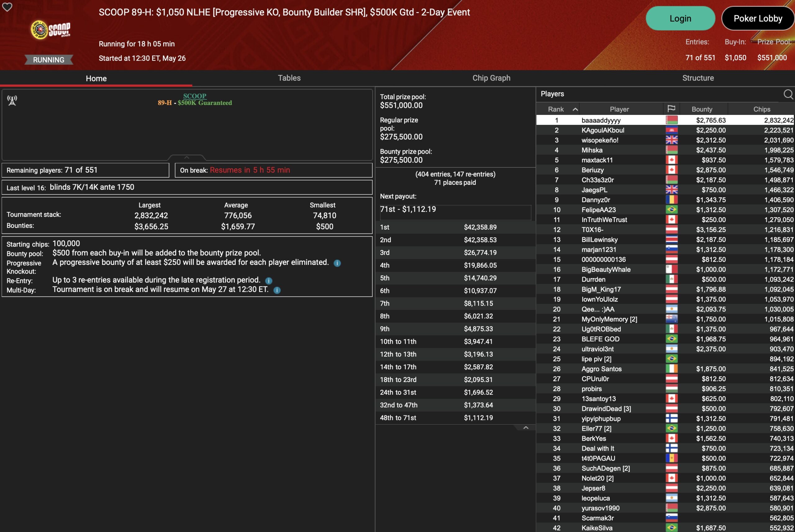Image resolution: width=795 pixels, height=532 pixels.
Task: Select player row yurasov1990
Action: coord(666,508)
